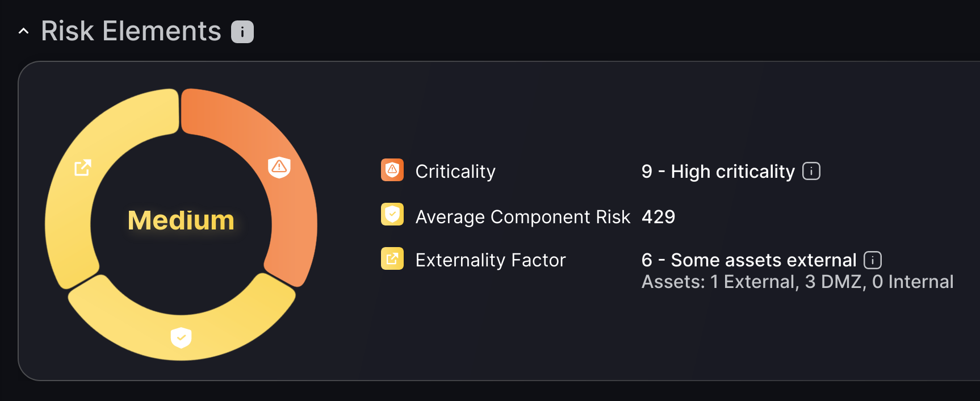Click the 429 risk value
The width and height of the screenshot is (980, 401).
[x=659, y=217]
